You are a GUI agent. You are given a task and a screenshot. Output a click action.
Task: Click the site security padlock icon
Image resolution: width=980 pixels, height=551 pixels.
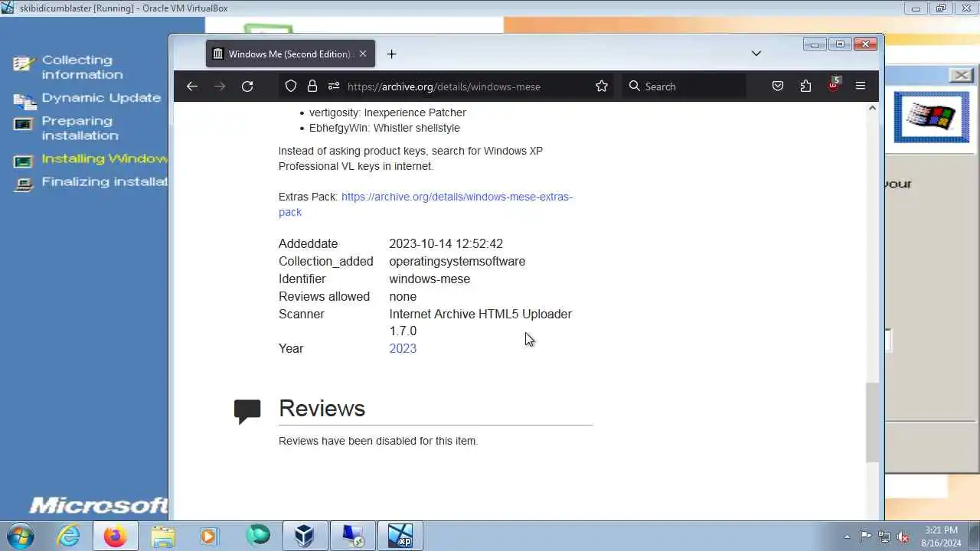312,86
